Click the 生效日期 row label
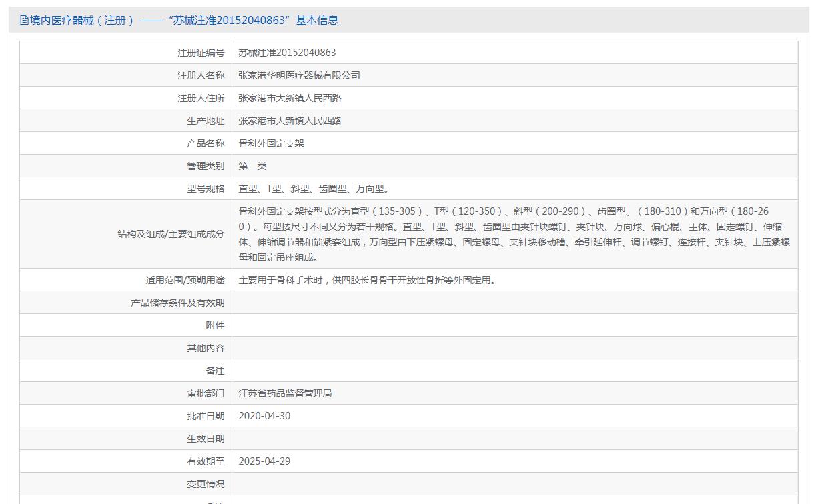 pos(206,439)
